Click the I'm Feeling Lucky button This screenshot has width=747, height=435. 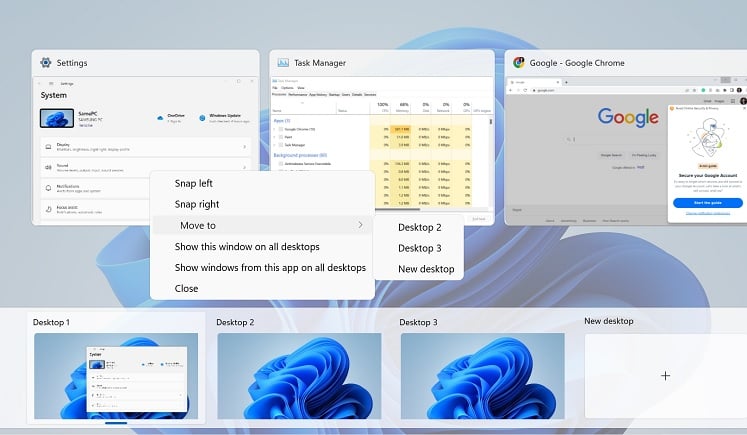[x=644, y=155]
